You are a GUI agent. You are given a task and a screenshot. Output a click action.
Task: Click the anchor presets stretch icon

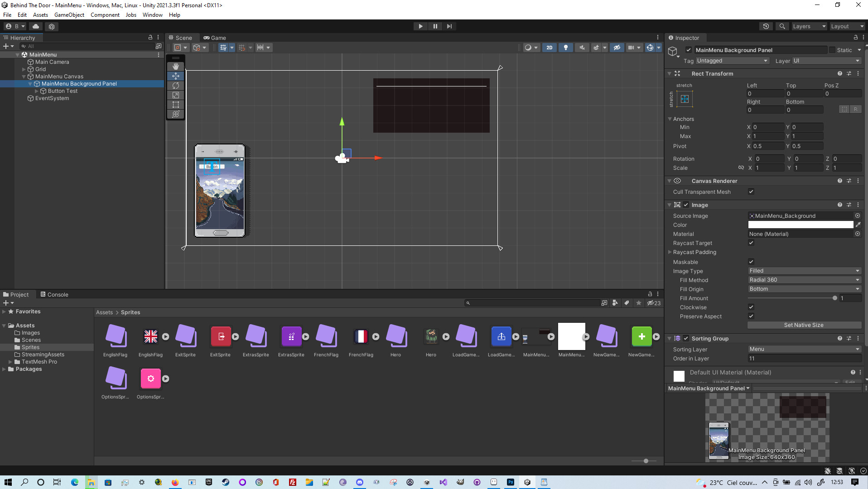point(685,99)
